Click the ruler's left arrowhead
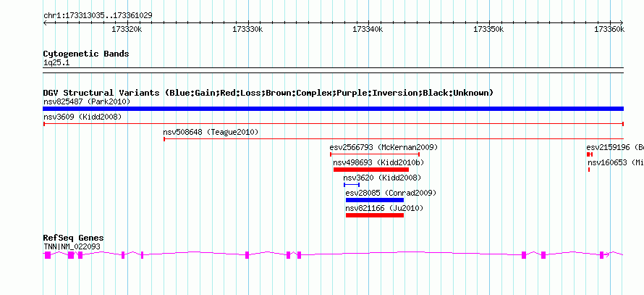 point(45,23)
